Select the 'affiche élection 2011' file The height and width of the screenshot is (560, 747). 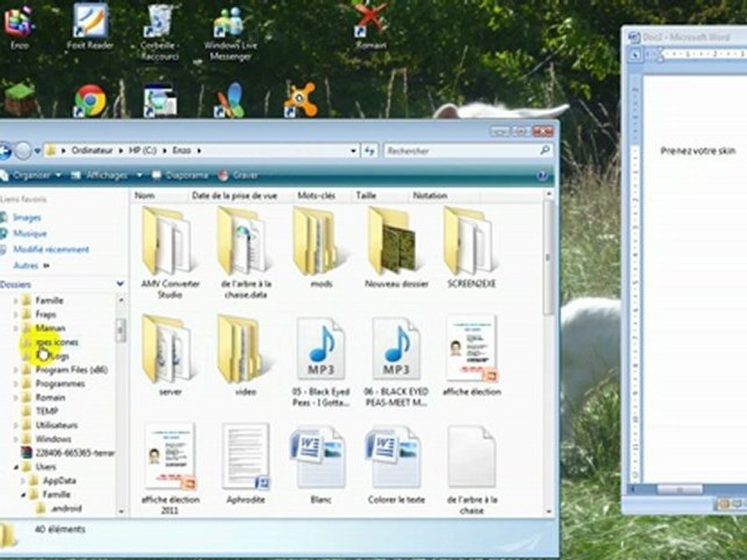pos(170,468)
